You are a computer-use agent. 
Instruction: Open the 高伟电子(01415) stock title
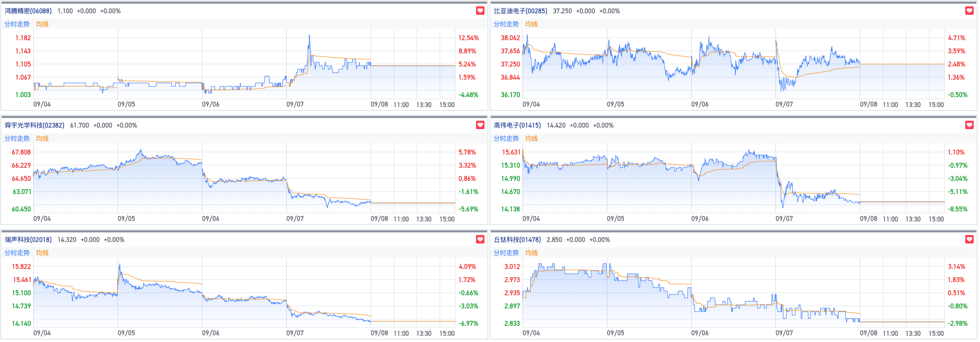(x=517, y=125)
